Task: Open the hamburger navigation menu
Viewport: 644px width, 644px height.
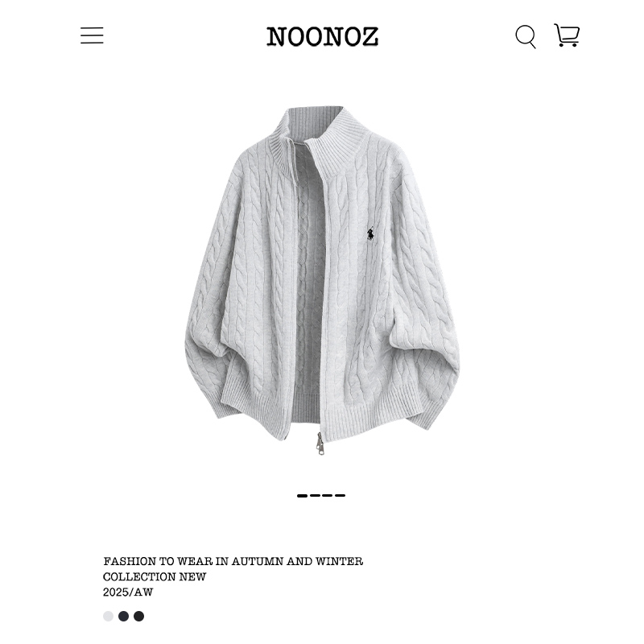Action: [x=92, y=35]
